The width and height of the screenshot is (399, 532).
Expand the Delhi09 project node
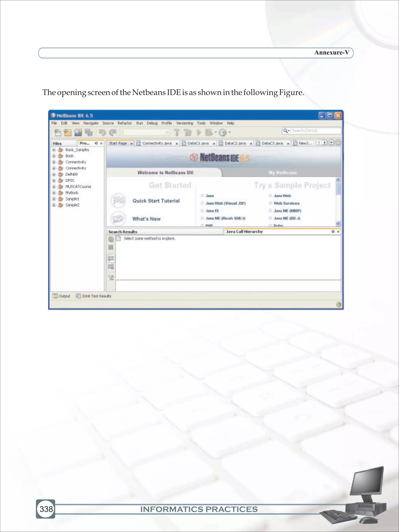point(54,174)
